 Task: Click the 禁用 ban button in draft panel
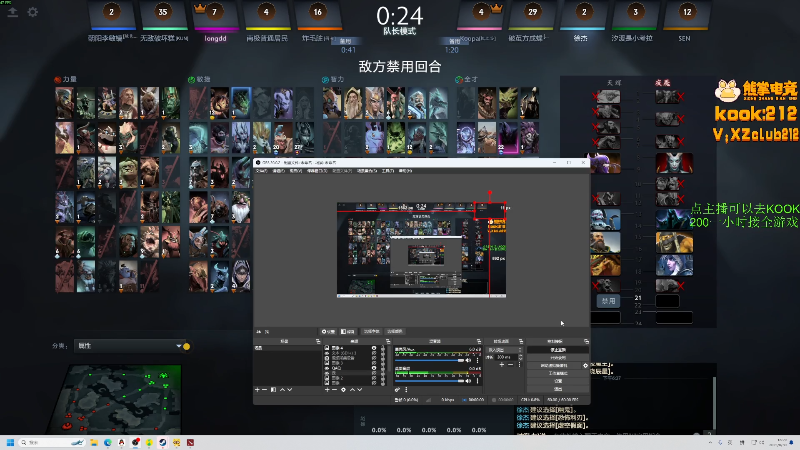[608, 301]
